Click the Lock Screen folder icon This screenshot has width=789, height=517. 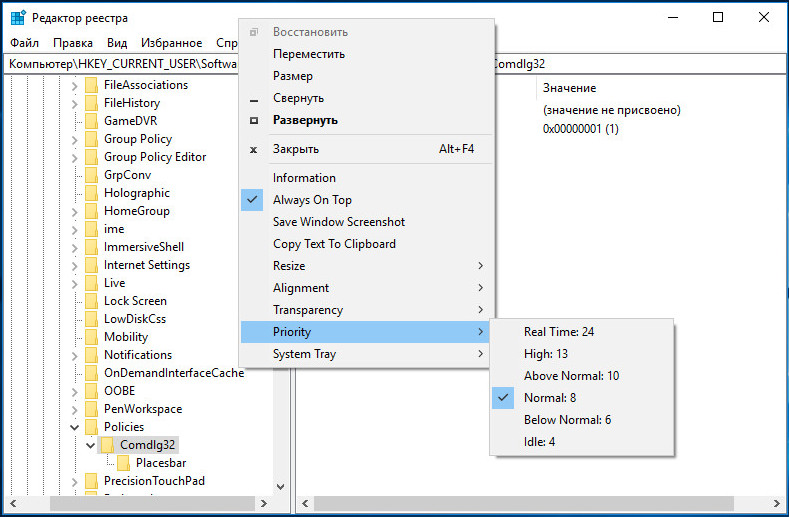coord(91,301)
